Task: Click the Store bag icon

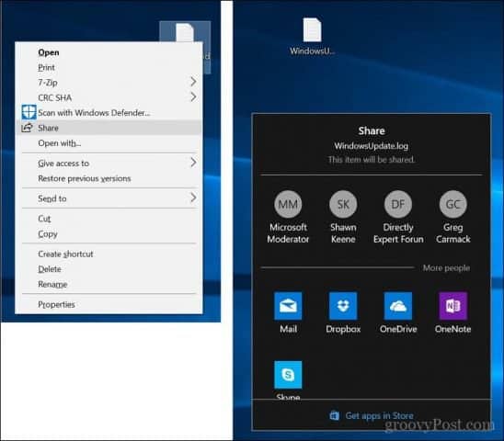Action: pos(334,415)
